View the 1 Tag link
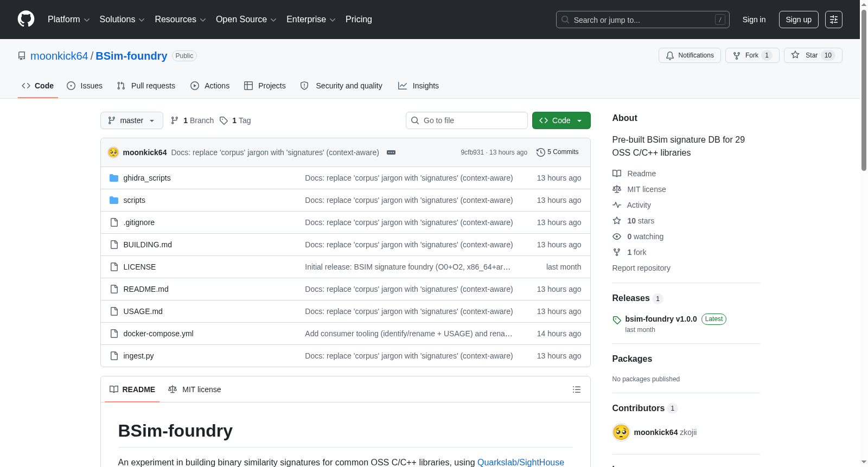 coord(235,120)
